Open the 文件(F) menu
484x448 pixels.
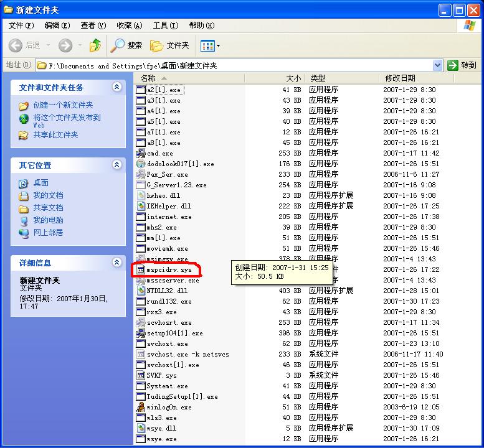pyautogui.click(x=21, y=26)
